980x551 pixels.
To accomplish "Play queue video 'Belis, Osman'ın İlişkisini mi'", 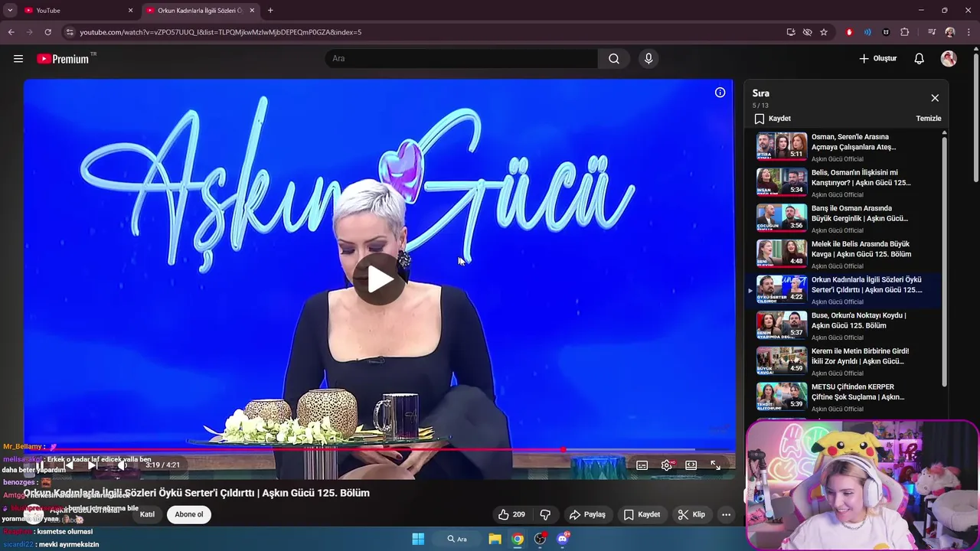I will (x=848, y=183).
